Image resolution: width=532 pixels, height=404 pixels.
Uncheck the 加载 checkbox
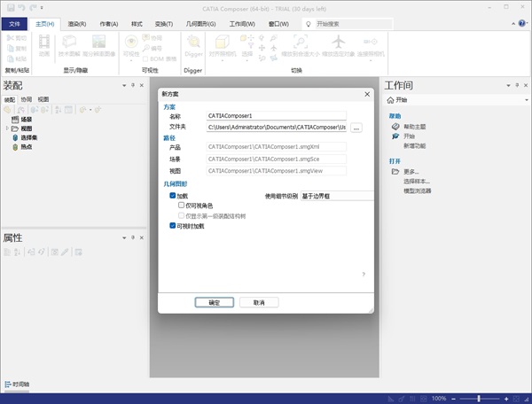point(172,196)
